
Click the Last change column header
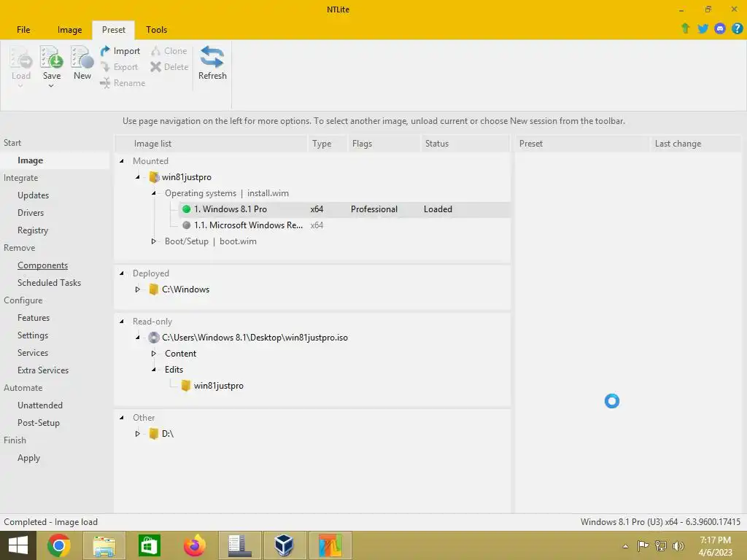694,144
